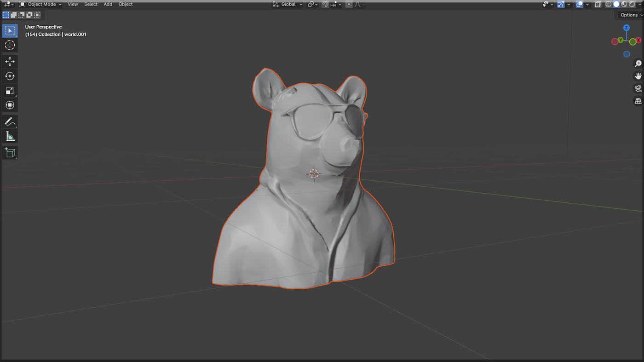Activate the 3D Cursor tool
Image resolution: width=644 pixels, height=362 pixels.
10,45
